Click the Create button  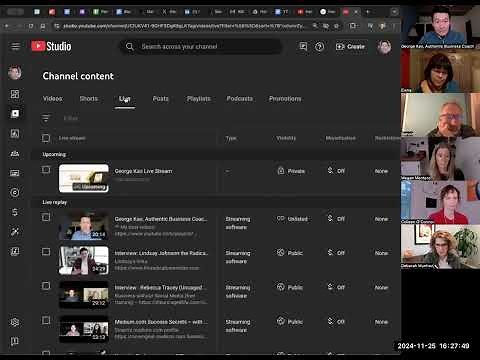[350, 47]
